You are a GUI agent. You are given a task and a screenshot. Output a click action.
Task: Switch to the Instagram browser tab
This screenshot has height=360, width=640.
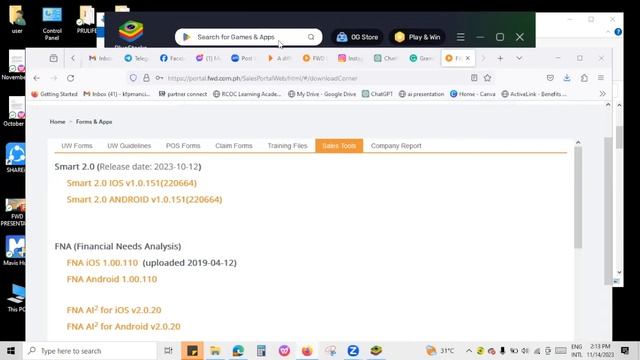tap(350, 58)
